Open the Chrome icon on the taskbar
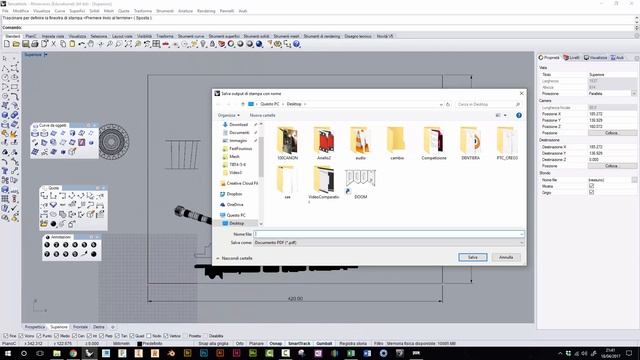 click(73, 353)
